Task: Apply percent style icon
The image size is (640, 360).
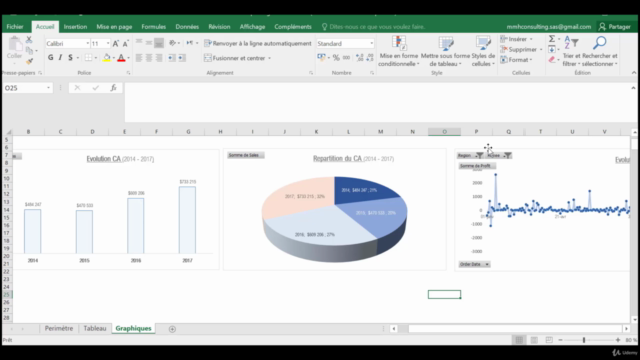Action: pos(336,58)
